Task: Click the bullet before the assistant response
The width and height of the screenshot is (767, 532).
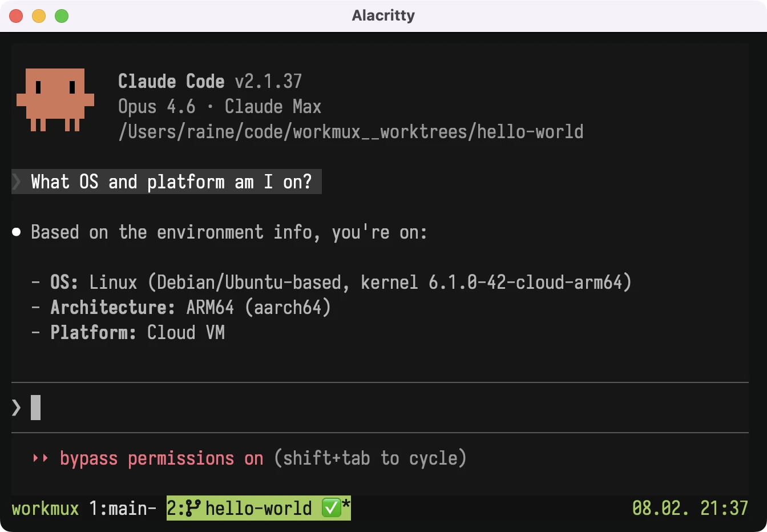Action: point(16,232)
